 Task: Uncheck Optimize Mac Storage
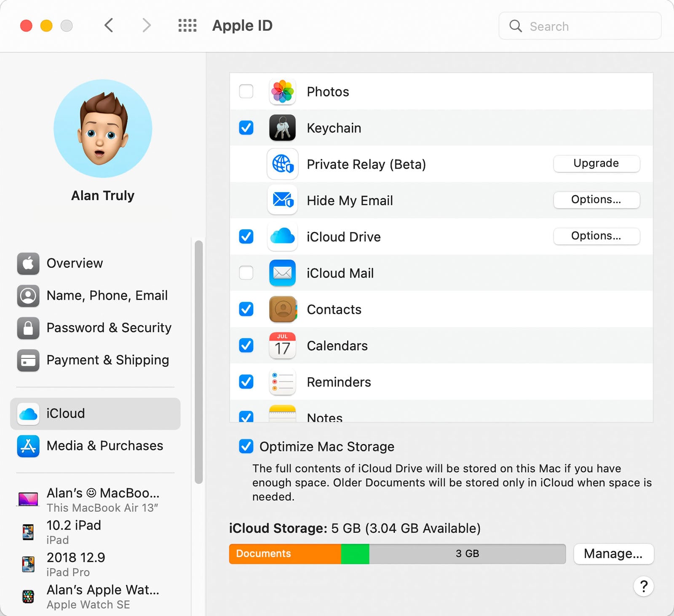click(x=246, y=446)
